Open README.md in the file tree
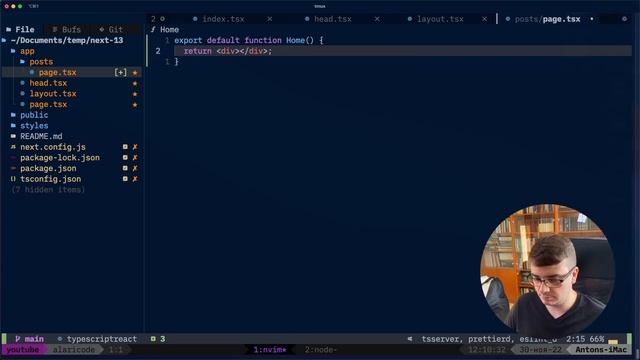 41,136
